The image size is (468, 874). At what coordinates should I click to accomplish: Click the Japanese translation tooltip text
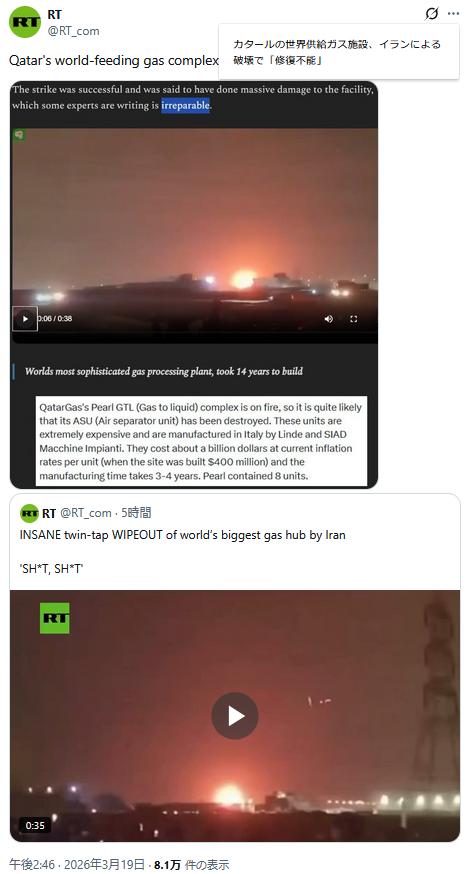tap(337, 52)
